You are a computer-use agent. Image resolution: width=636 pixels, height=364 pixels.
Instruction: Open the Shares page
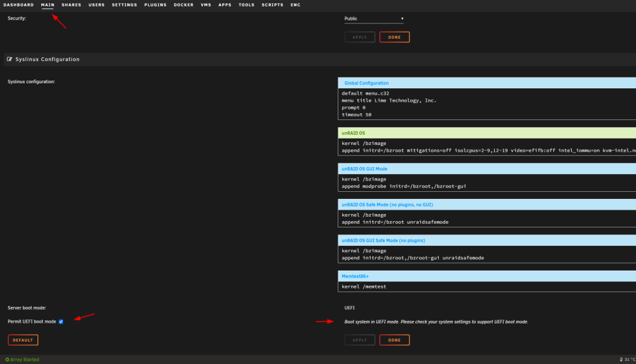pos(71,5)
